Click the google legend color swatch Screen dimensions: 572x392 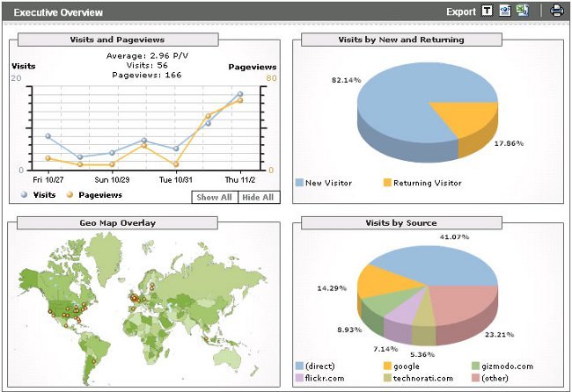(387, 366)
